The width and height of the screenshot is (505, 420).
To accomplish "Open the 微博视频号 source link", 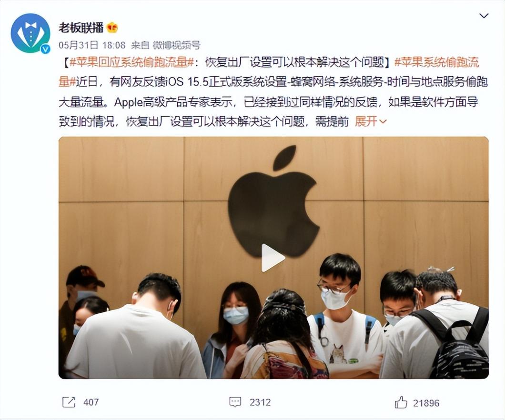I will coord(176,45).
